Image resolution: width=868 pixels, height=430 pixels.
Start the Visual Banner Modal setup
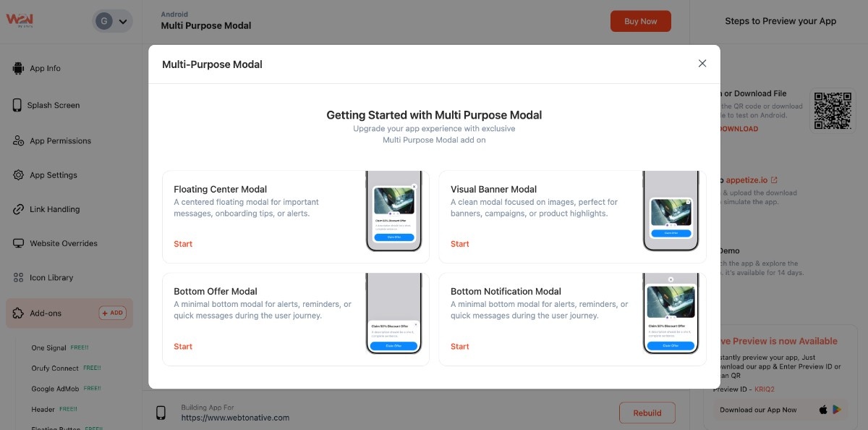tap(460, 244)
